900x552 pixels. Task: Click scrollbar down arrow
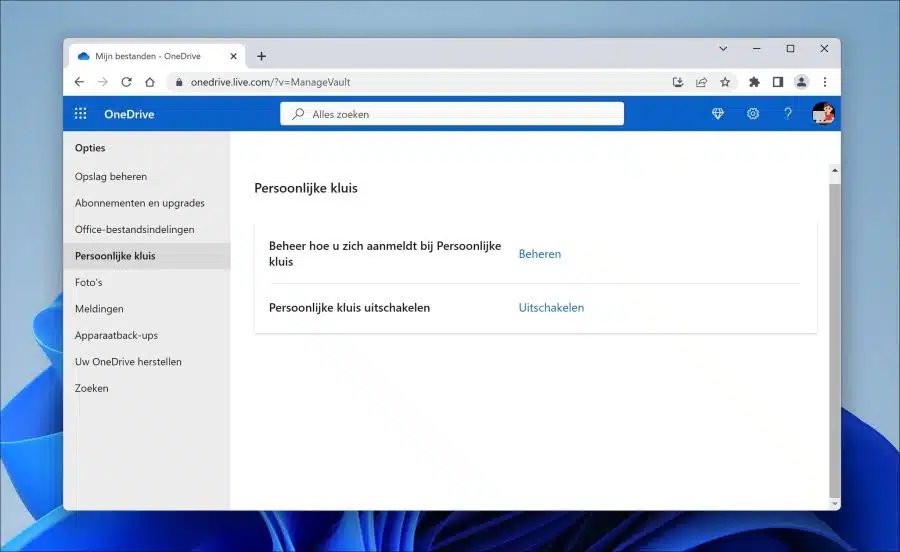835,504
